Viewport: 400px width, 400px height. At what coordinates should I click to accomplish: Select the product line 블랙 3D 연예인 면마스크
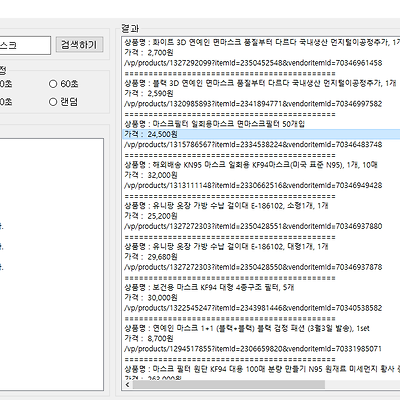[x=260, y=83]
